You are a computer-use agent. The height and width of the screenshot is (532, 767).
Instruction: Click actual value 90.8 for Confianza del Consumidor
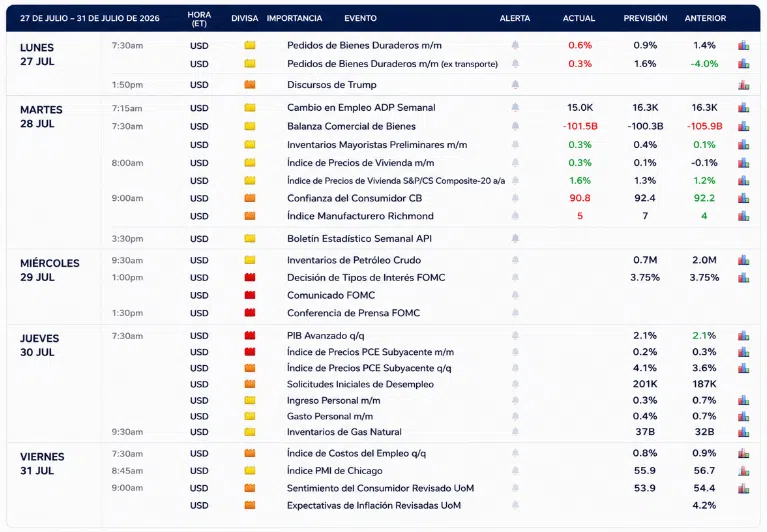(x=580, y=198)
